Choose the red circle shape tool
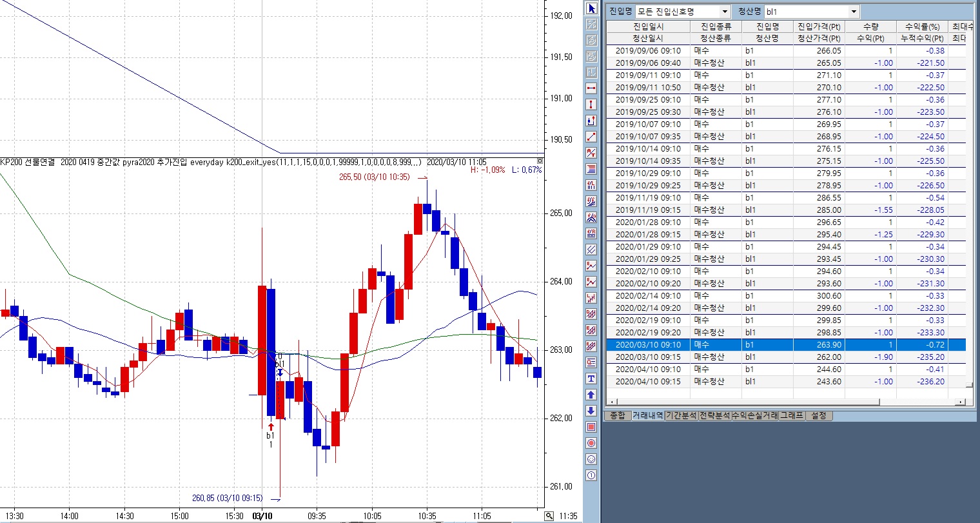The height and width of the screenshot is (523, 980). click(x=591, y=443)
